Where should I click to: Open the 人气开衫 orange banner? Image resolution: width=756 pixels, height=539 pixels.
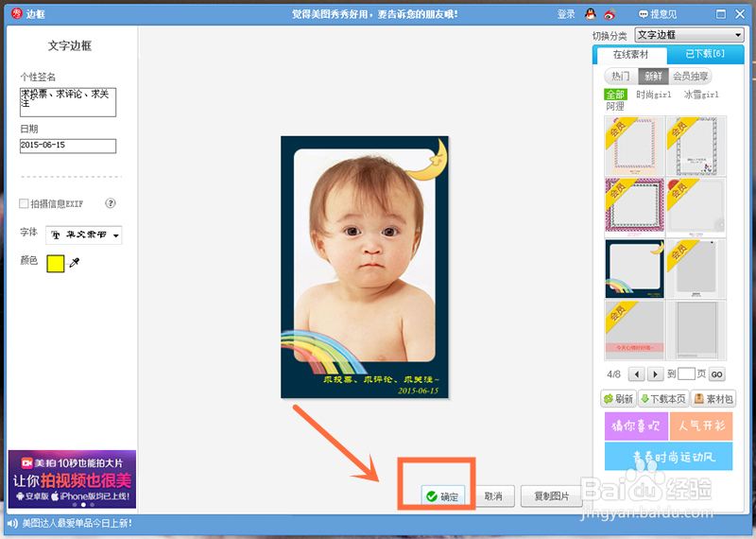click(x=701, y=426)
